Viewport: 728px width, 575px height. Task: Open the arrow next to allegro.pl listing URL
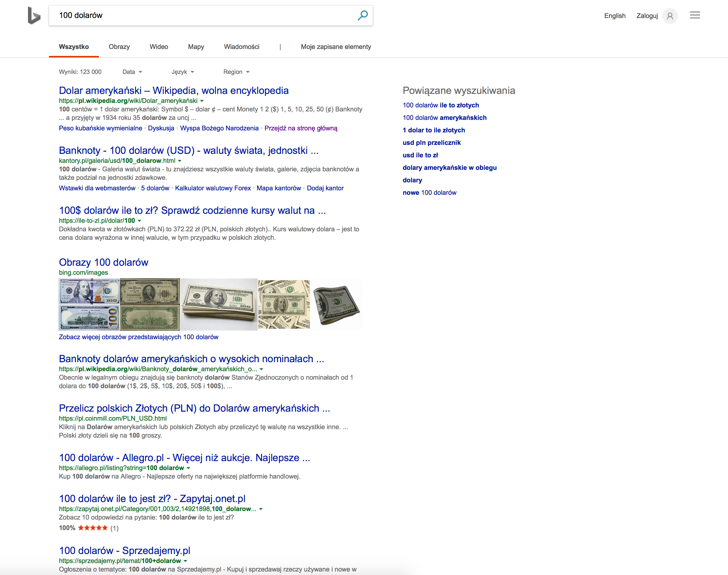coord(188,468)
